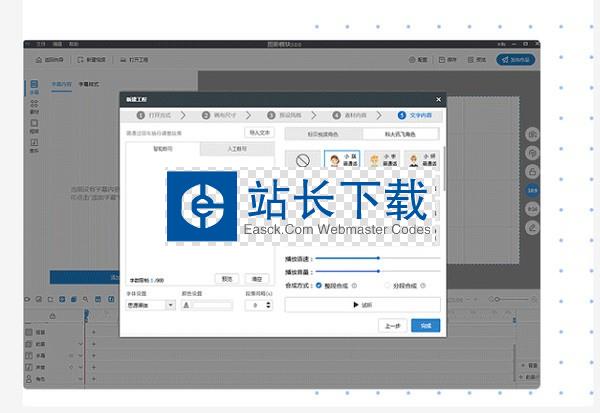Switch to the smart sentence-split tab

pyautogui.click(x=163, y=149)
